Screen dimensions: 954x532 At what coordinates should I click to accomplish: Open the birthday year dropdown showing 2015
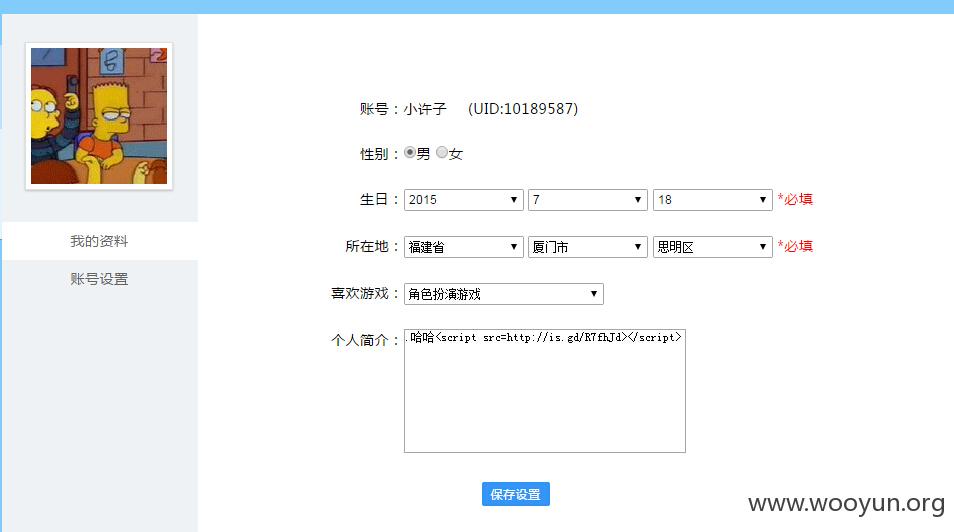pyautogui.click(x=464, y=200)
